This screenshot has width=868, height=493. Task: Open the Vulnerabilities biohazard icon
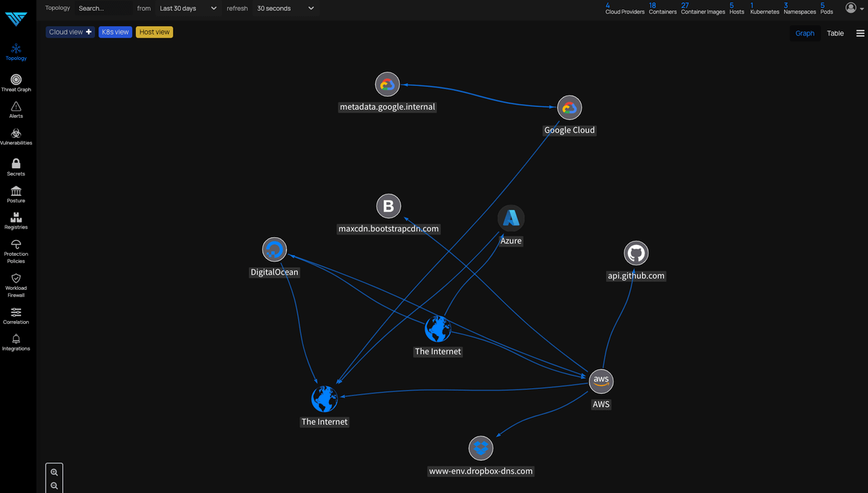pyautogui.click(x=16, y=133)
